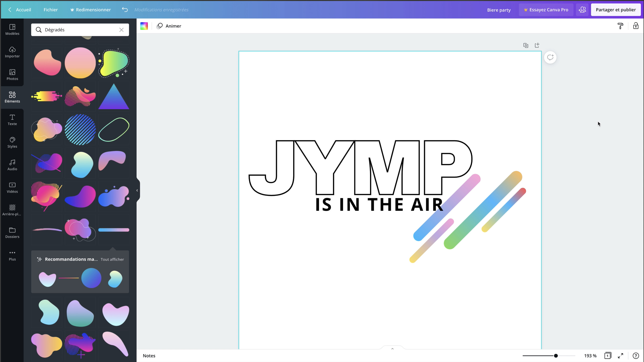The image size is (644, 362).
Task: Open the Texte sidebar panel
Action: [x=12, y=120]
